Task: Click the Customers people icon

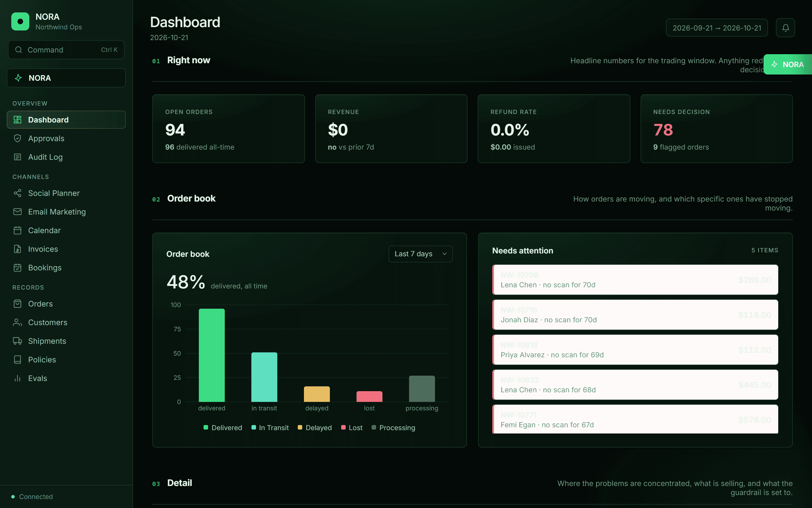Action: click(x=17, y=323)
